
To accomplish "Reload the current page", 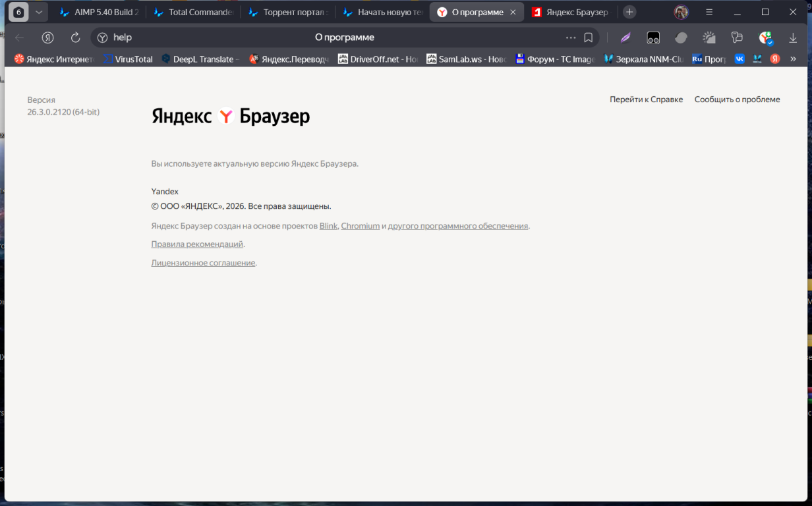I will pyautogui.click(x=75, y=38).
